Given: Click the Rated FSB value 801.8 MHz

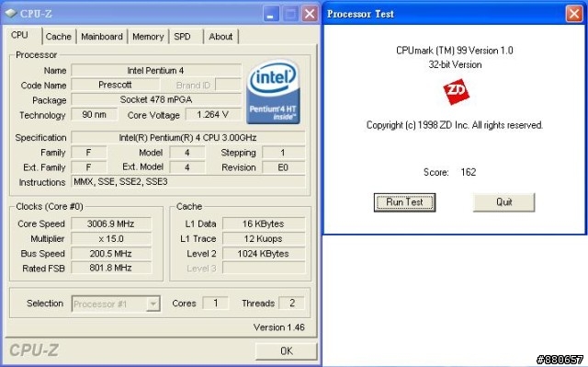Looking at the screenshot, I should 111,268.
